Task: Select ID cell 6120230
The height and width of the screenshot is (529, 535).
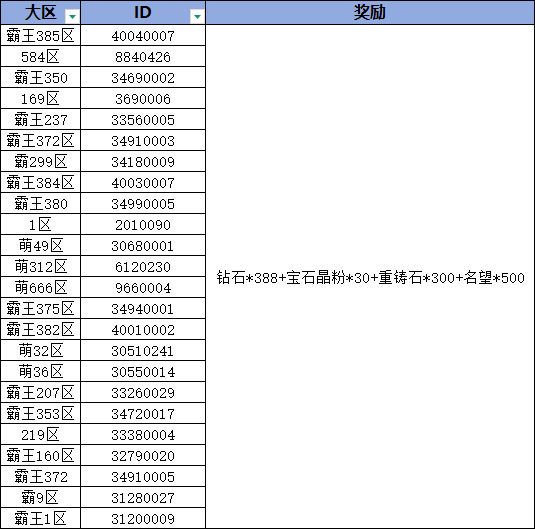Action: point(143,266)
